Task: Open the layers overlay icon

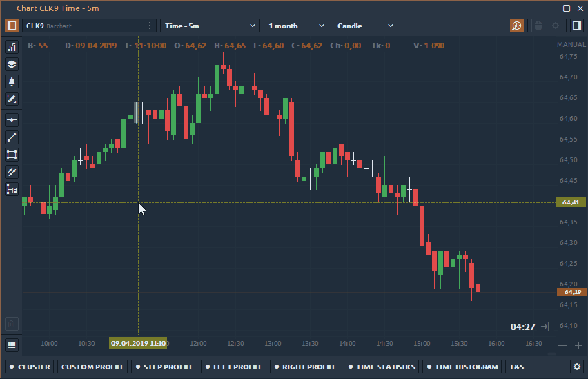Action: [12, 64]
